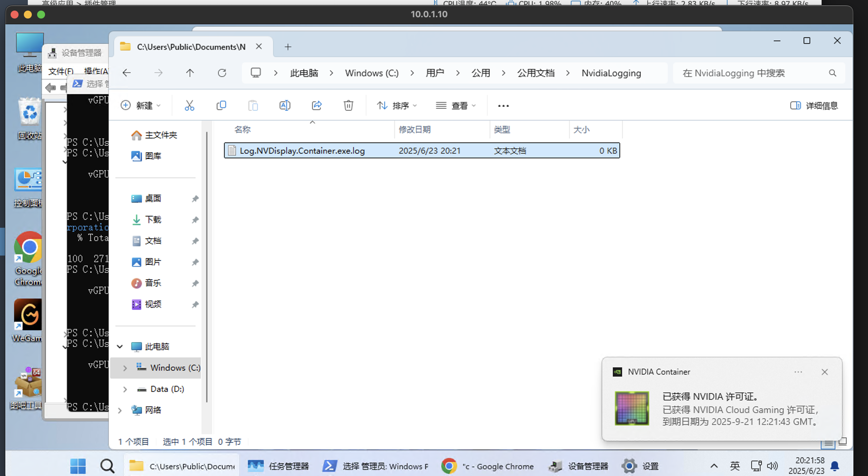The image size is (868, 476).
Task: Open a new tab with the plus button
Action: [288, 47]
